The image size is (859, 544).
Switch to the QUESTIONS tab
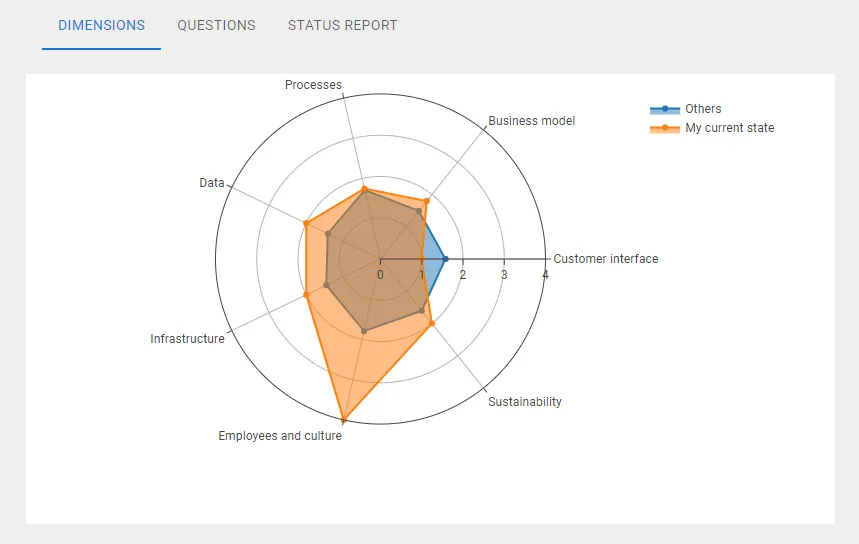(x=216, y=25)
